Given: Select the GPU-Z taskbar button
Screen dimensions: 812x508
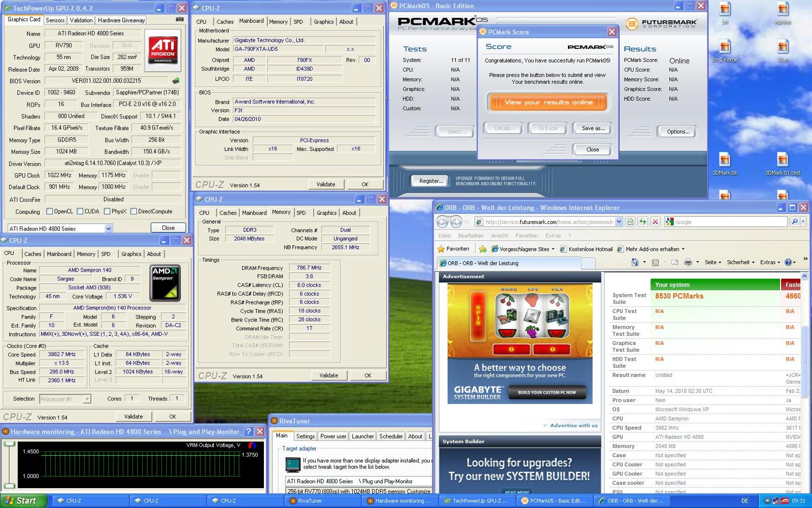Looking at the screenshot, I should [477, 501].
